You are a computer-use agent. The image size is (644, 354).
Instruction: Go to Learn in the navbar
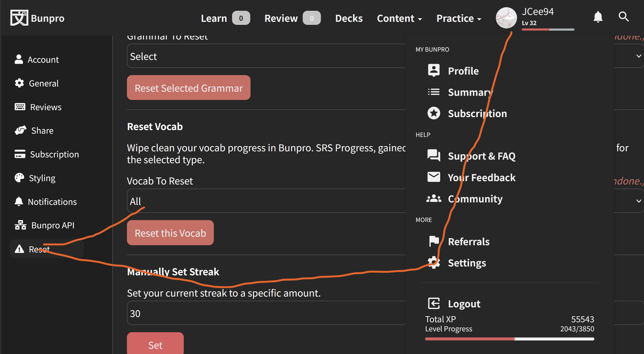(214, 18)
